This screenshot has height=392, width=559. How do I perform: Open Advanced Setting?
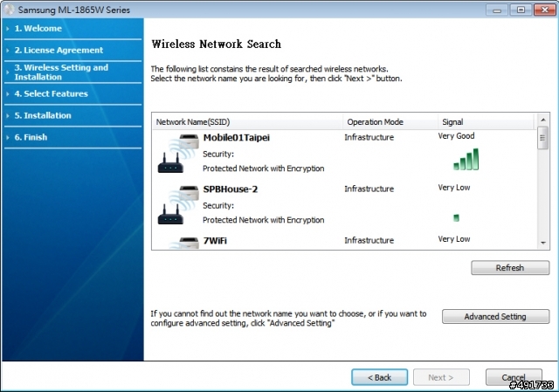pyautogui.click(x=495, y=316)
